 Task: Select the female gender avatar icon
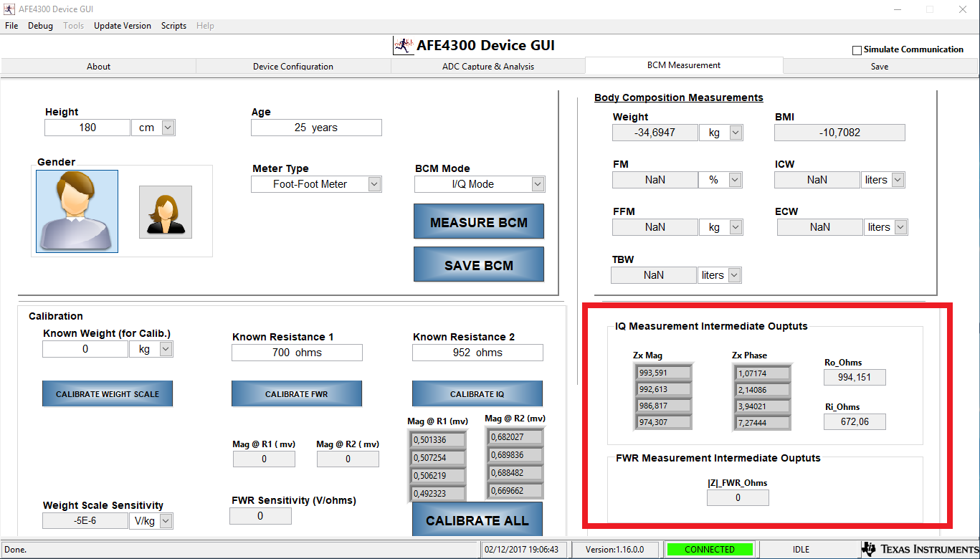(x=166, y=212)
